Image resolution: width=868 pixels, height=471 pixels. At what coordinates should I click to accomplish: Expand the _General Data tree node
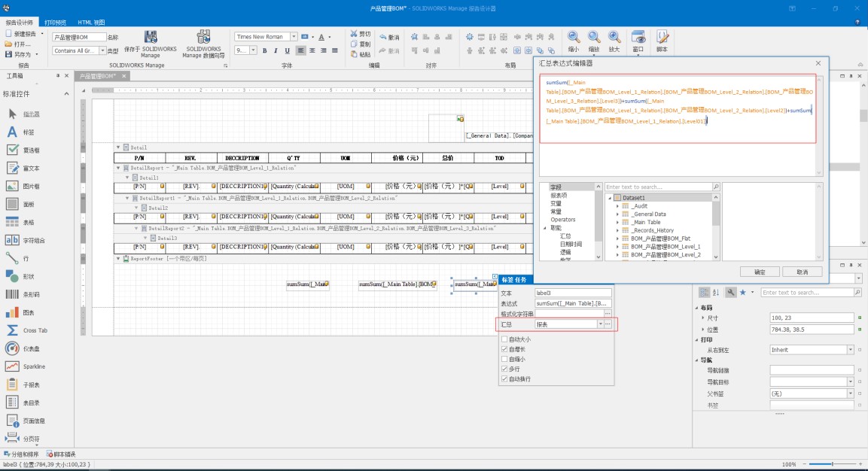pyautogui.click(x=618, y=214)
